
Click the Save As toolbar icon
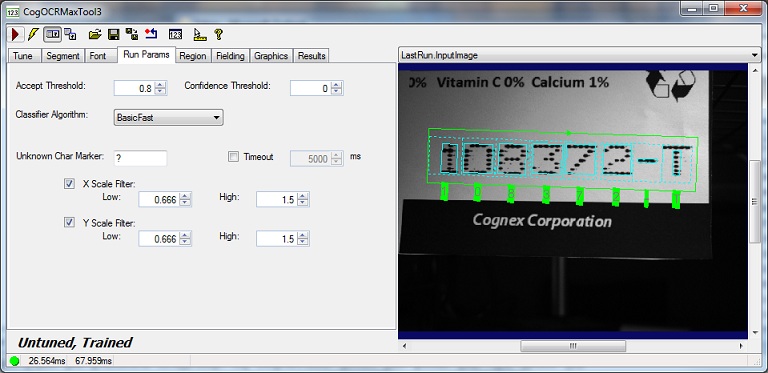[x=132, y=34]
